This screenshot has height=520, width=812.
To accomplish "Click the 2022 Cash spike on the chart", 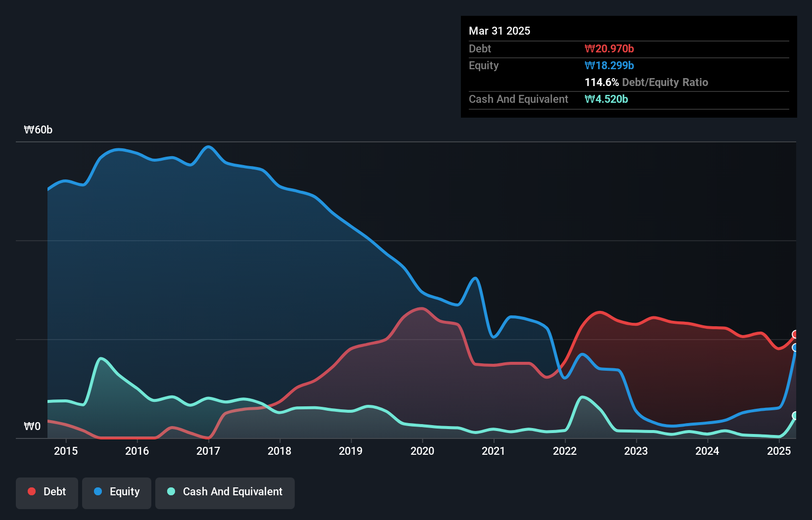I will pos(583,397).
